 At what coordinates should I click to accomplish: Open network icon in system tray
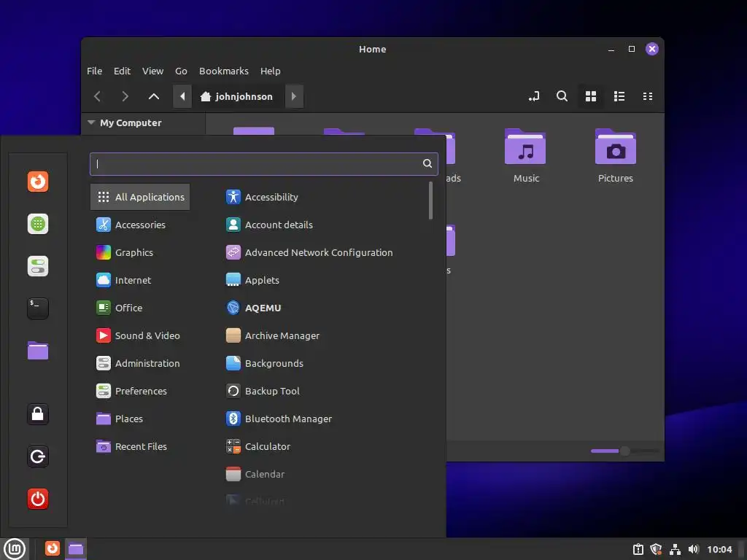pos(675,549)
